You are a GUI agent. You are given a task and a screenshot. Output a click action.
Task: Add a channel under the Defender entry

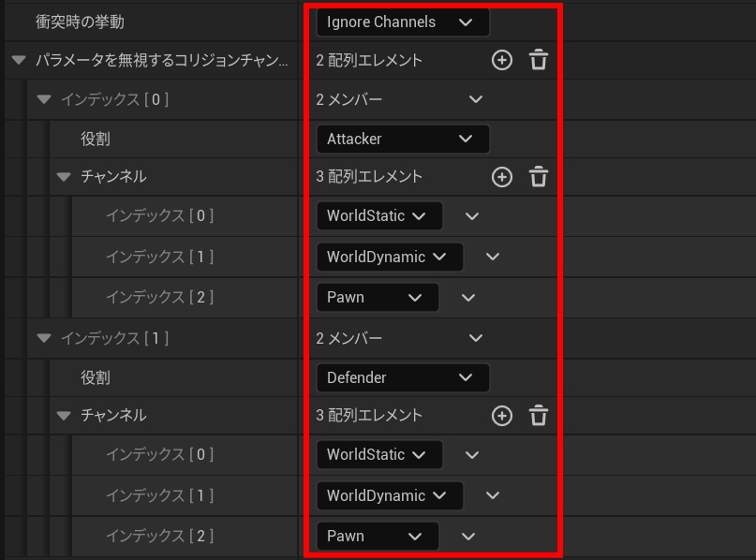(x=502, y=415)
